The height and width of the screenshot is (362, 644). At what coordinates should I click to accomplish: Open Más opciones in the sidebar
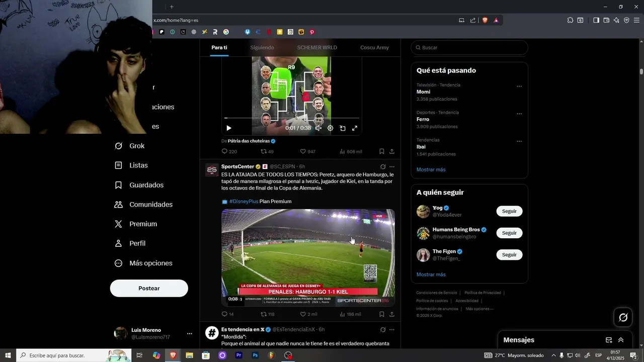(x=143, y=263)
